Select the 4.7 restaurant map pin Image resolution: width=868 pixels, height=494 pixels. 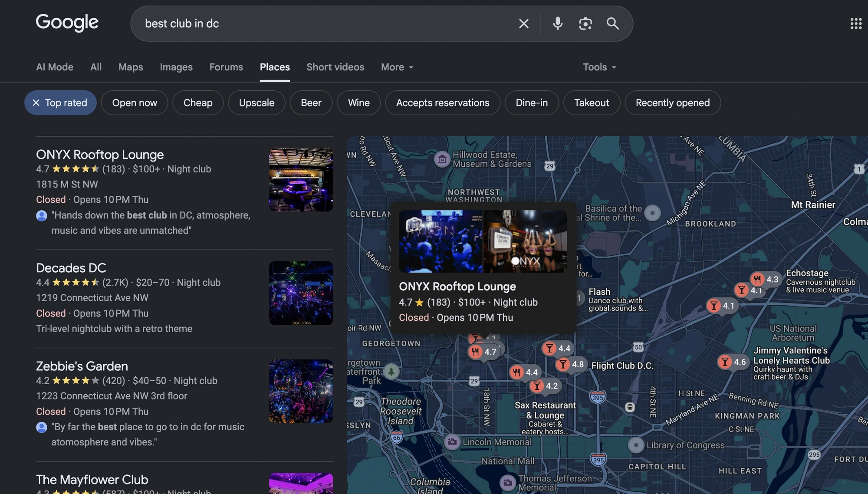[x=484, y=352]
